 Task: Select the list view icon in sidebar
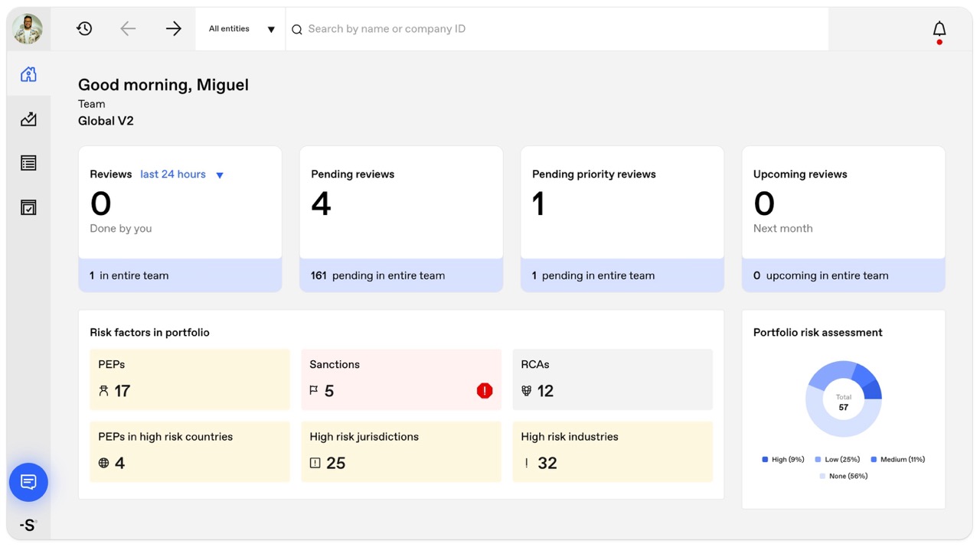(x=28, y=163)
